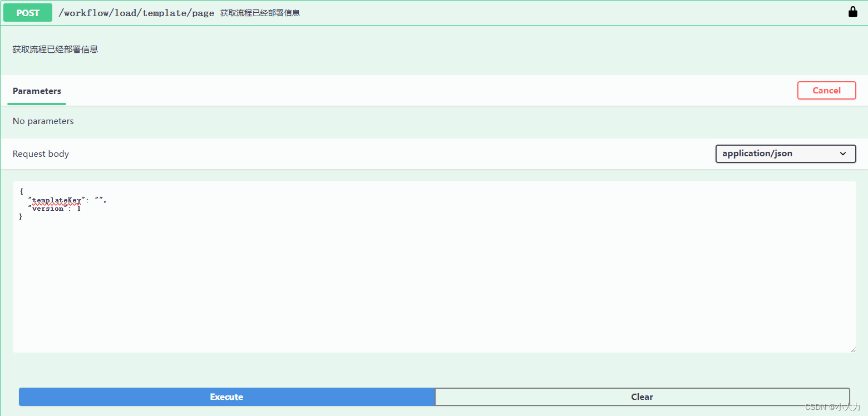Click the Execute button

pos(226,397)
